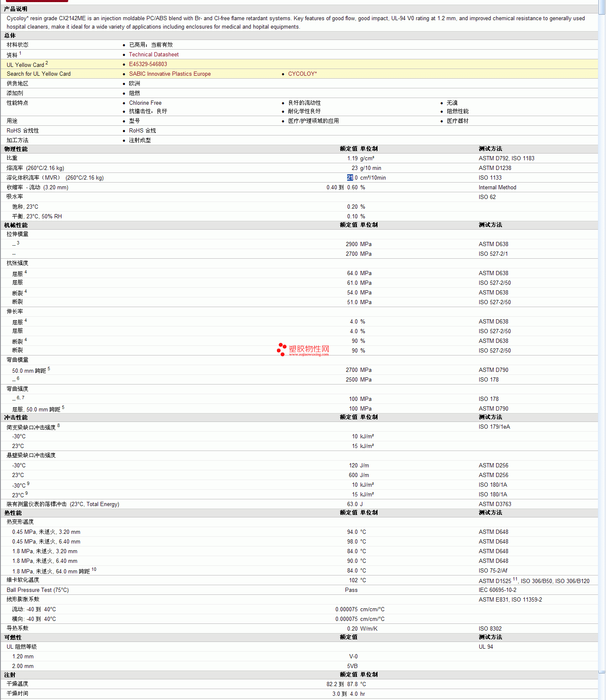Viewport: 606px width, 700px height.
Task: Select the 600 J/m Izod impact value
Action: tap(359, 475)
